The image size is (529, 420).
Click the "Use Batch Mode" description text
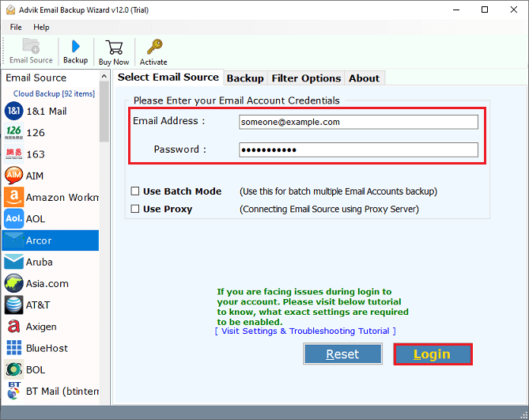coord(338,191)
